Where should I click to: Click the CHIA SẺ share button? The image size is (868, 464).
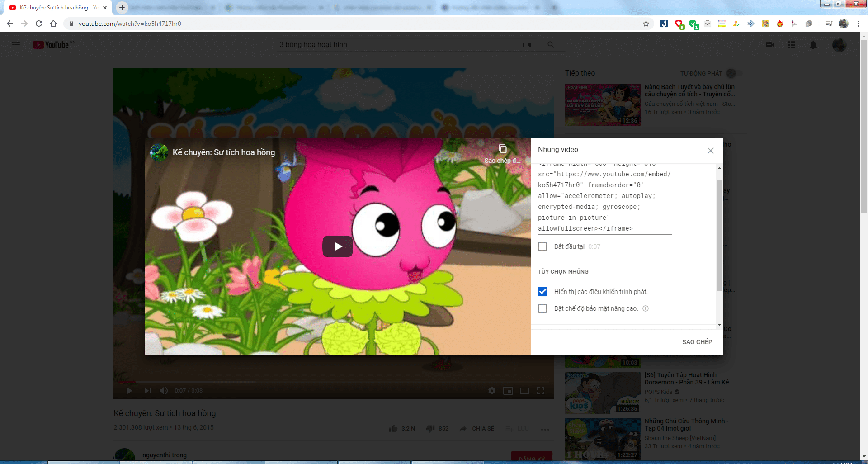click(x=477, y=429)
